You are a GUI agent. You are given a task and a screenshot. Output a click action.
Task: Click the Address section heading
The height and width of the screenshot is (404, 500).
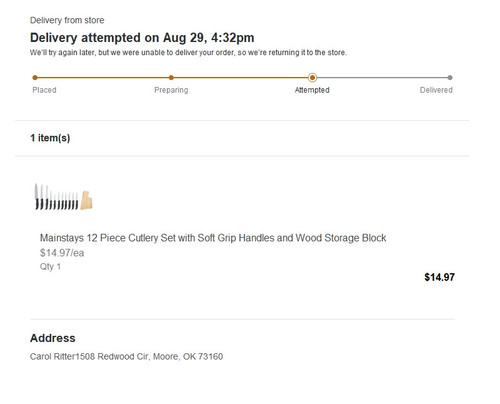(x=53, y=338)
